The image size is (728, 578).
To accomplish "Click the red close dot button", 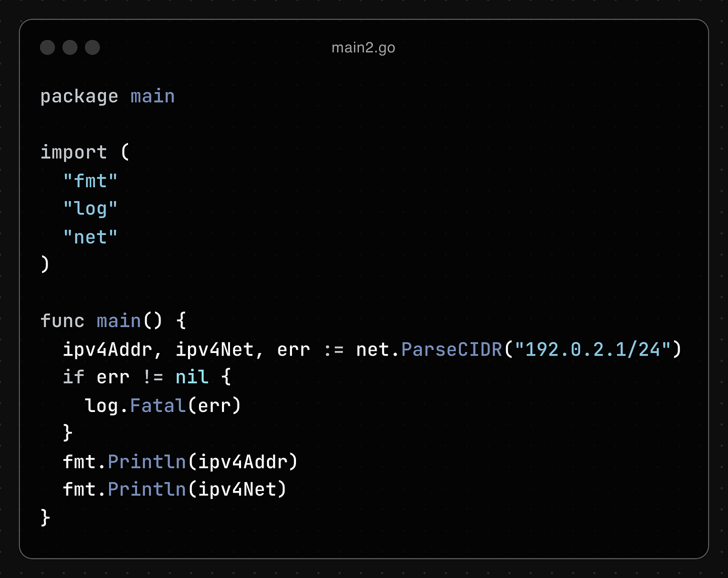I will [47, 47].
